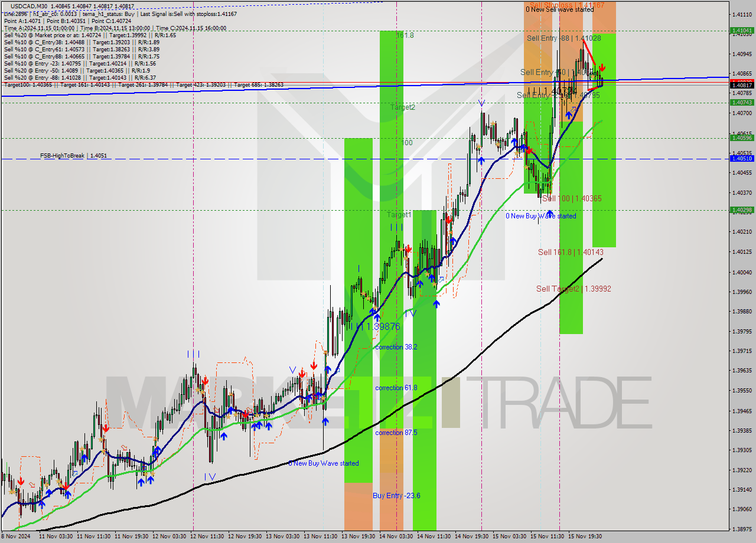This screenshot has width=756, height=543.
Task: Click the green 1.40596 price tag
Action: (741, 138)
